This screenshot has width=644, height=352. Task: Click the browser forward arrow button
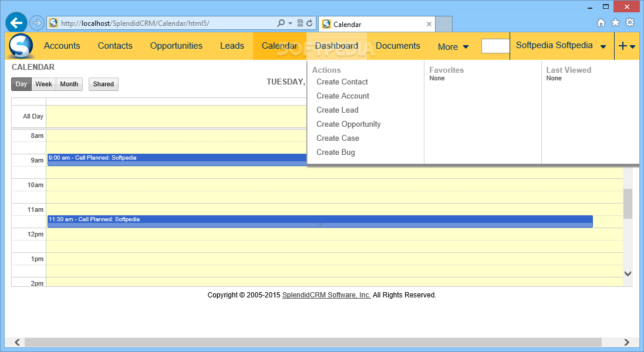pyautogui.click(x=36, y=23)
